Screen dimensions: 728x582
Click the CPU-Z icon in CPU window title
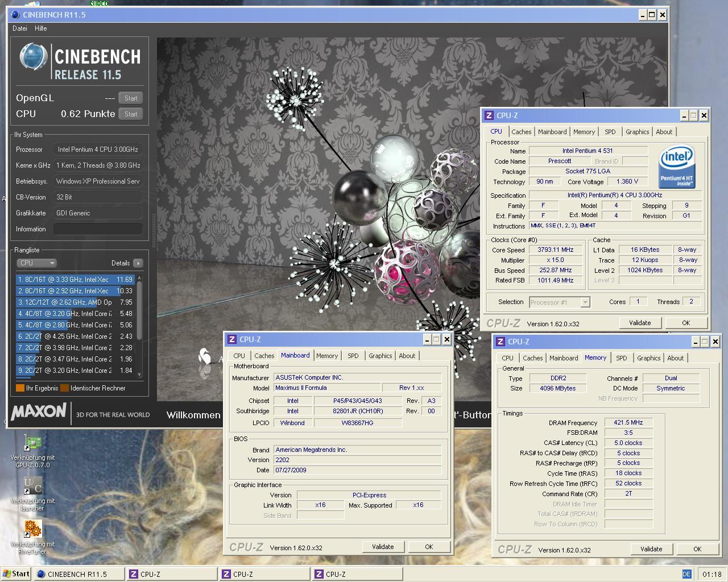489,115
